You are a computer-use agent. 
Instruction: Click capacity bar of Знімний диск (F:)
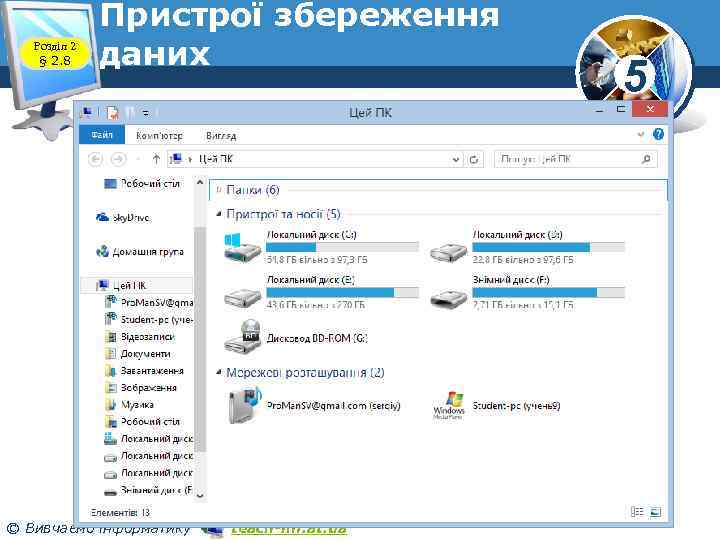pyautogui.click(x=549, y=292)
